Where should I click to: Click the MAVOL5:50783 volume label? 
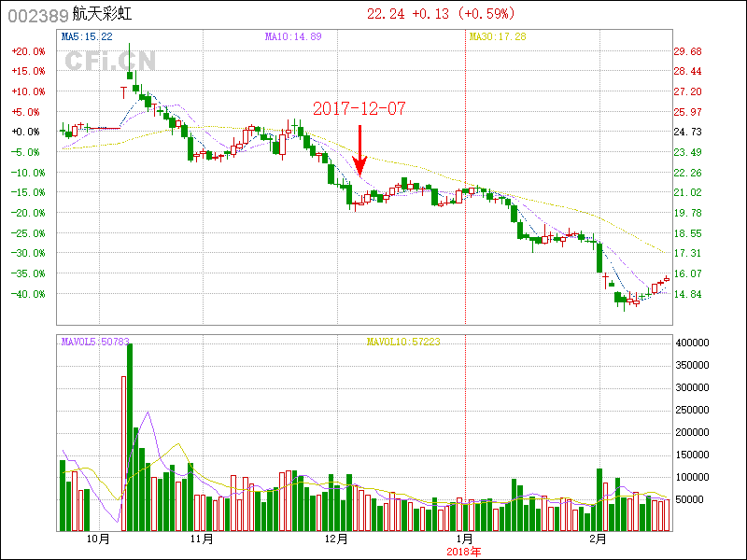pos(95,342)
